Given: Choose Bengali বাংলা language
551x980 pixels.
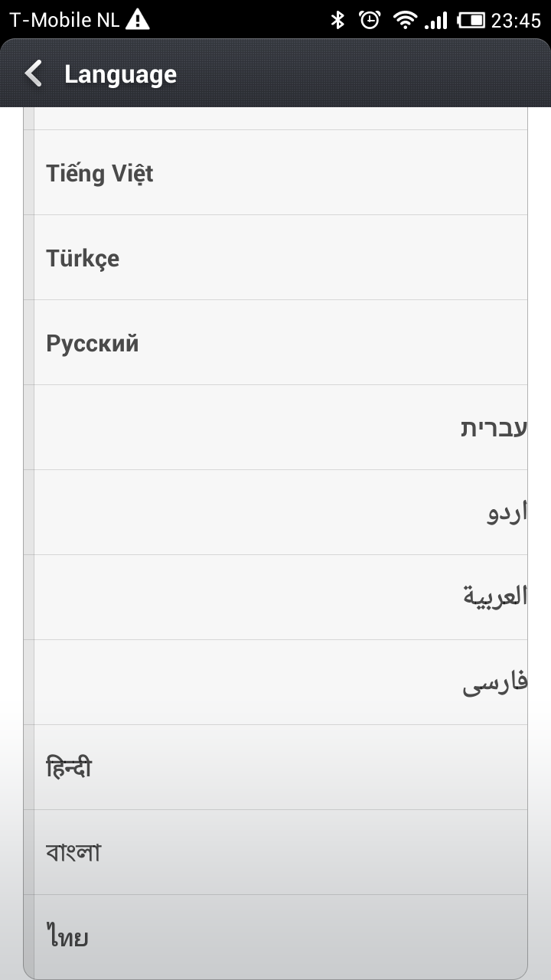Looking at the screenshot, I should click(x=73, y=852).
